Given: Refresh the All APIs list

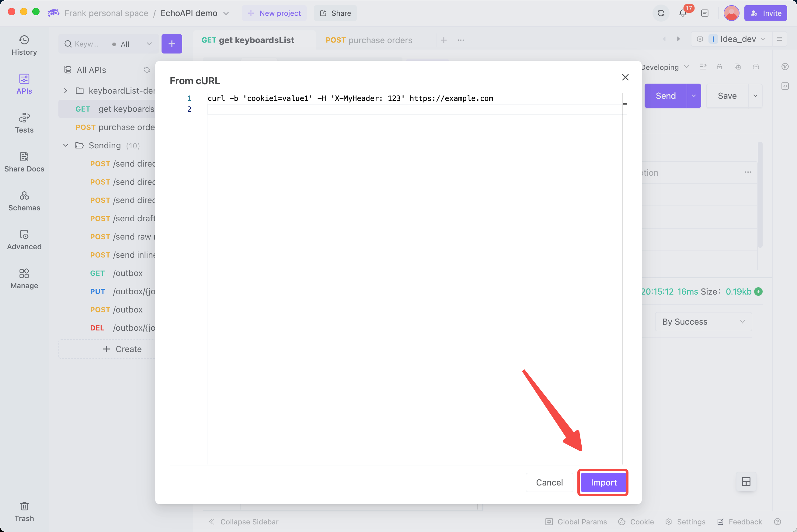Looking at the screenshot, I should [x=147, y=70].
